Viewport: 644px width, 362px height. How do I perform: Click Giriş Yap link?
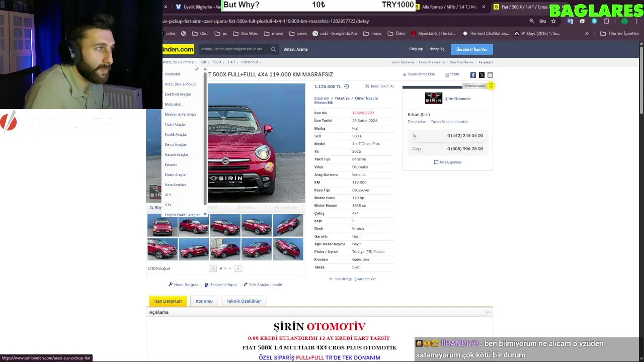pyautogui.click(x=416, y=49)
